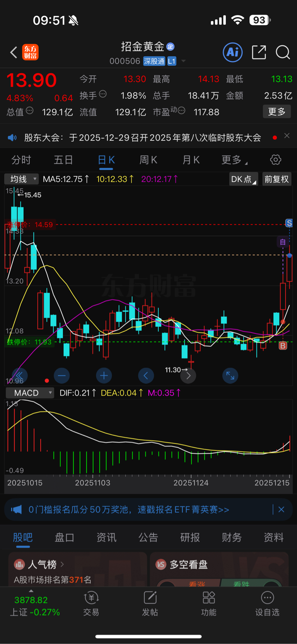Tap the VS 多空看盘 icon
The image size is (297, 644).
point(161,564)
